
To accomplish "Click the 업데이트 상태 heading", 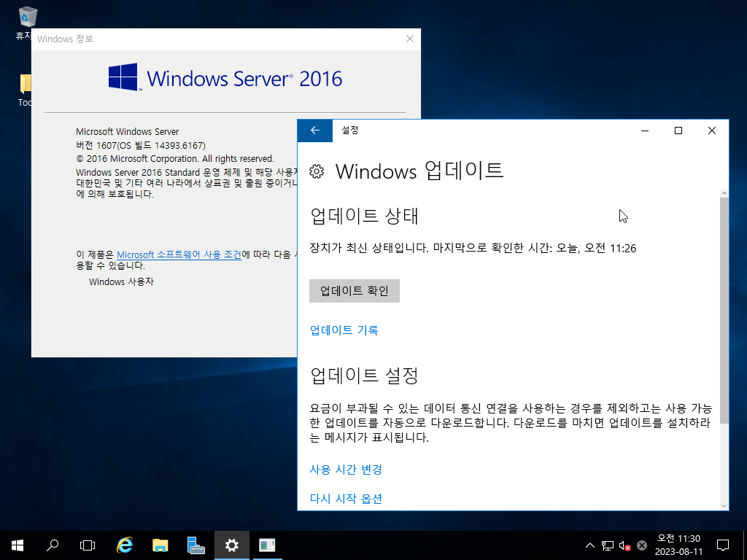I will click(365, 216).
